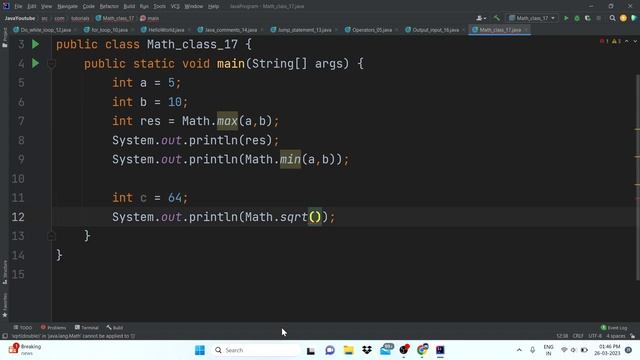Click Math_class_17 breadcrumb item
Viewport: 640px width, 360px height.
click(x=115, y=18)
